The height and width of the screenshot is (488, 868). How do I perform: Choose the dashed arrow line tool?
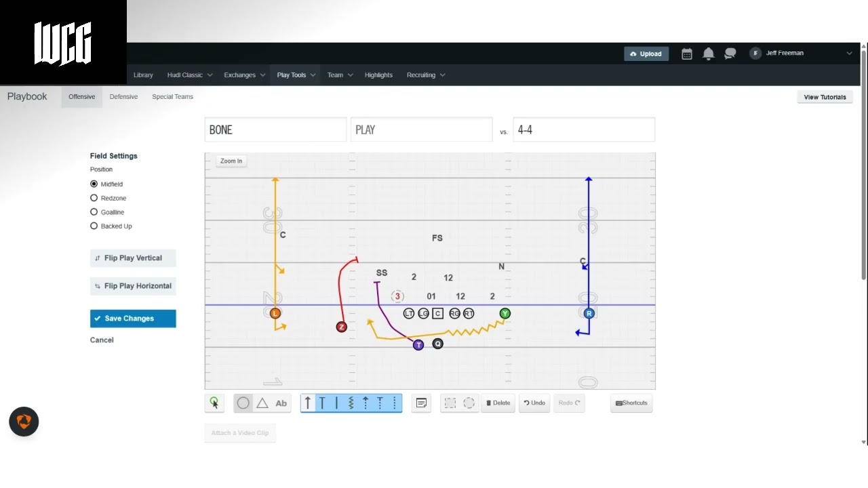pos(366,403)
